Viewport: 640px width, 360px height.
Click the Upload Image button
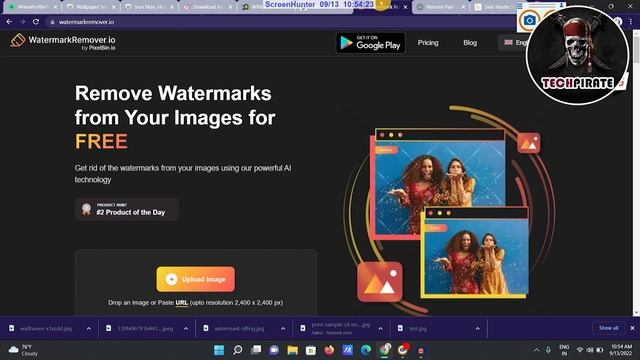click(x=196, y=279)
